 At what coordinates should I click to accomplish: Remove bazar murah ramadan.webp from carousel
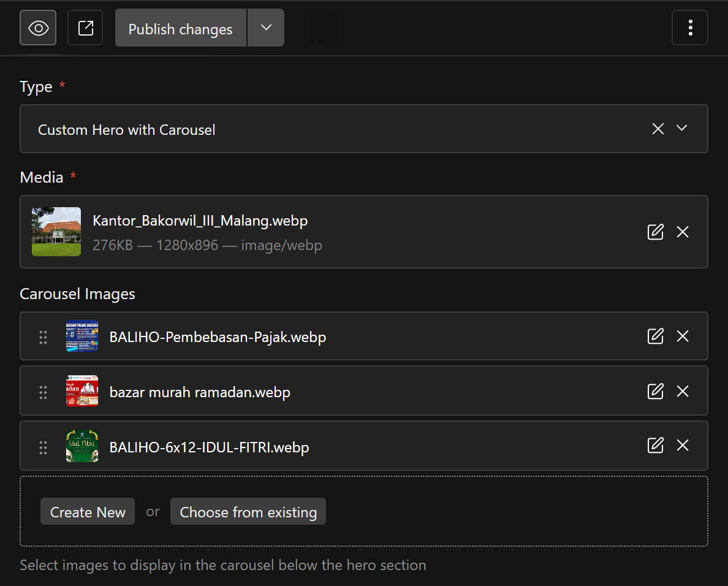point(683,392)
